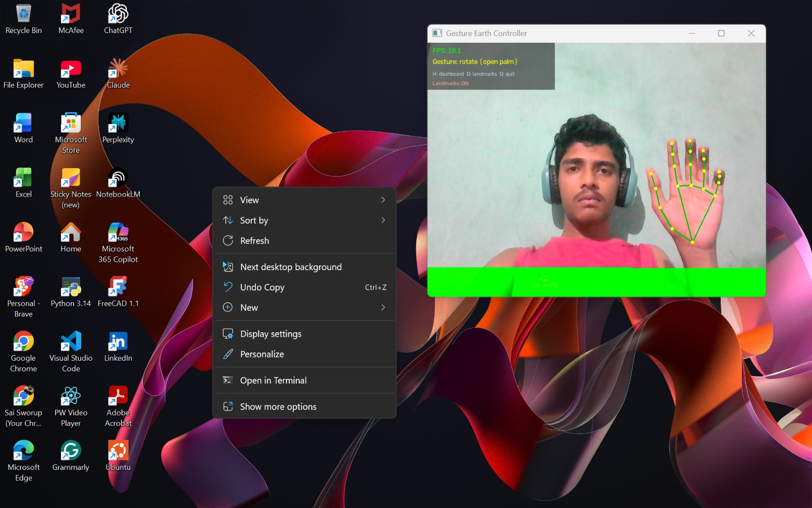The height and width of the screenshot is (508, 812).
Task: Choose Personalize from context menu
Action: 304,355
